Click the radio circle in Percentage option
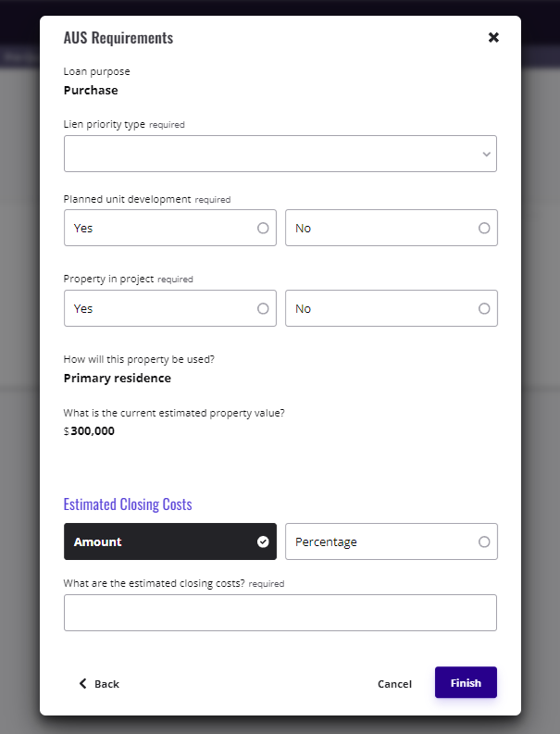The height and width of the screenshot is (734, 560). pos(484,541)
